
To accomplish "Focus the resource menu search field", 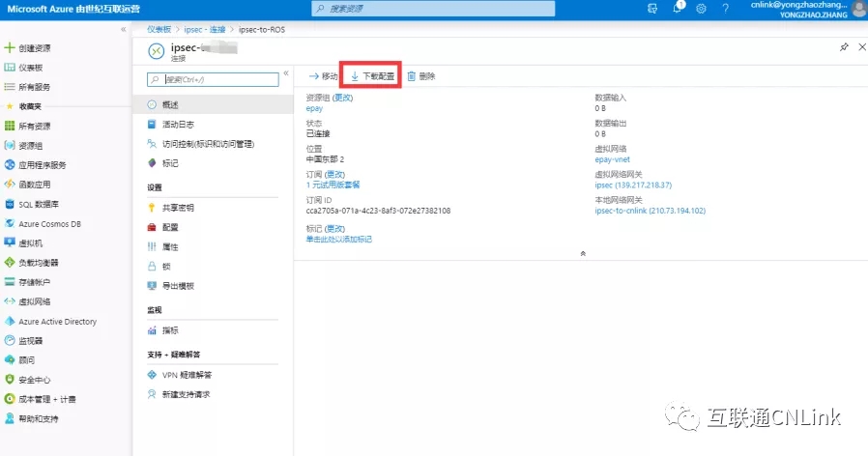I will (213, 79).
